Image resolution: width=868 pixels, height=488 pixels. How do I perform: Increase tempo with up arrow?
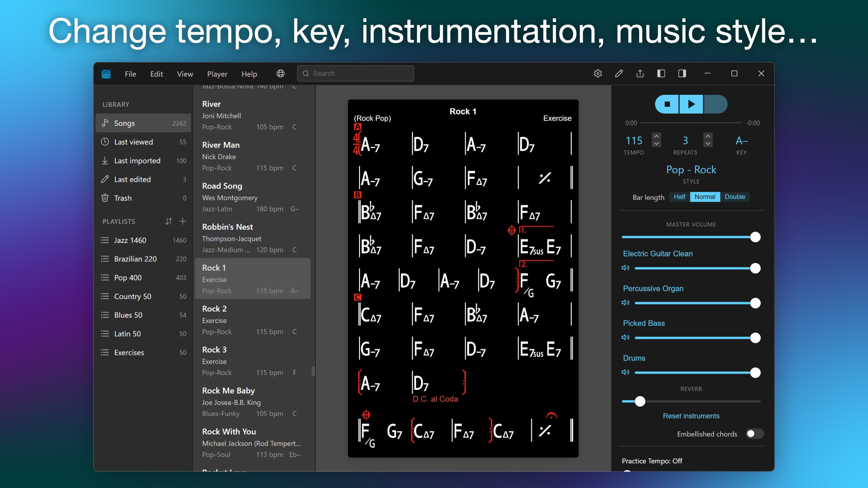pos(656,136)
